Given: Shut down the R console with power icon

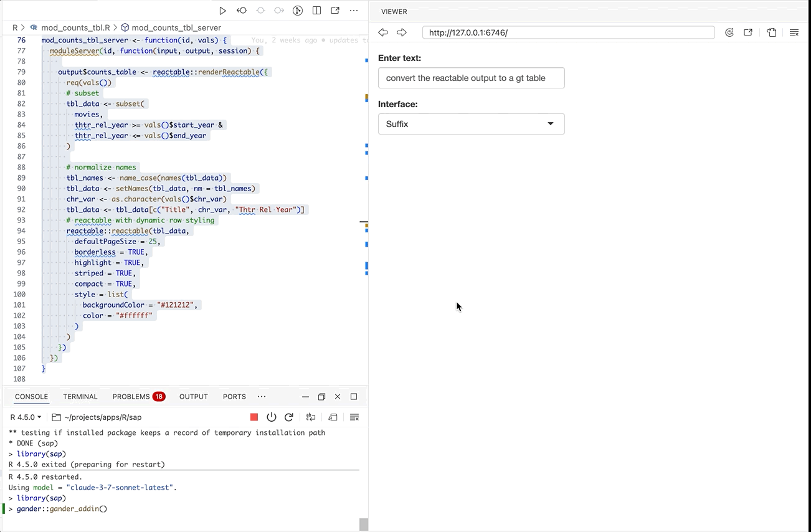Looking at the screenshot, I should pos(272,417).
